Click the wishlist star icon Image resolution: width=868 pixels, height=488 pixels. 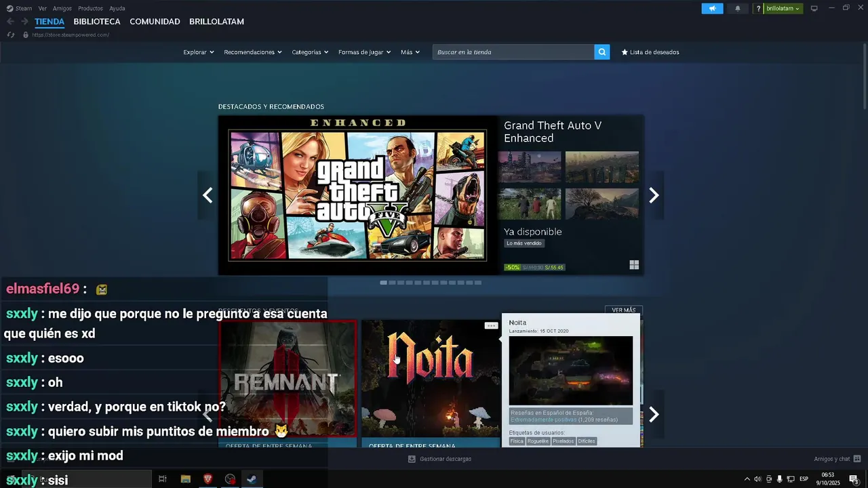point(625,52)
